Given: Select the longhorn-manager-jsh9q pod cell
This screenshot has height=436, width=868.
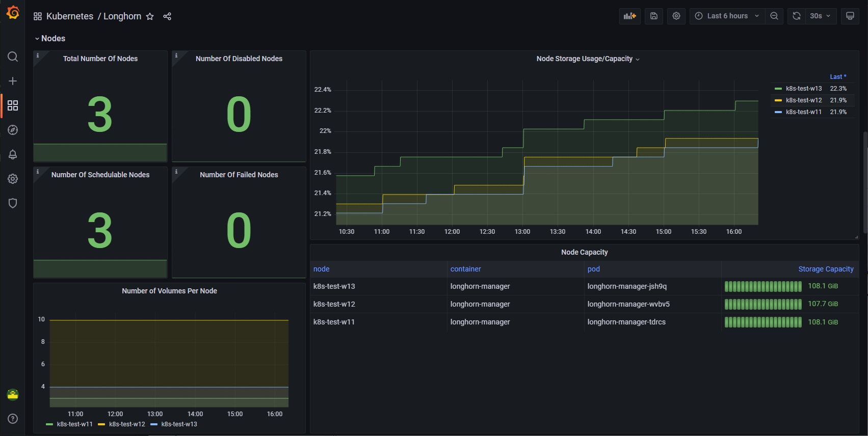Looking at the screenshot, I should pos(652,286).
